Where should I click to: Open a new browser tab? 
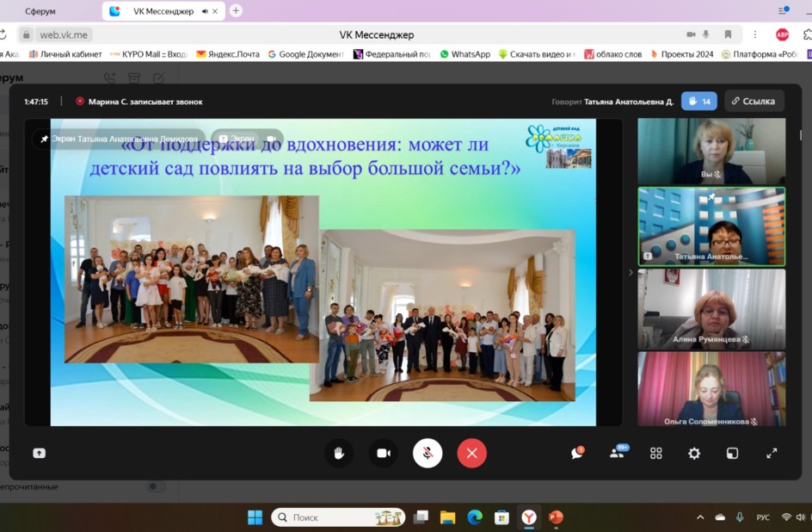pyautogui.click(x=236, y=10)
